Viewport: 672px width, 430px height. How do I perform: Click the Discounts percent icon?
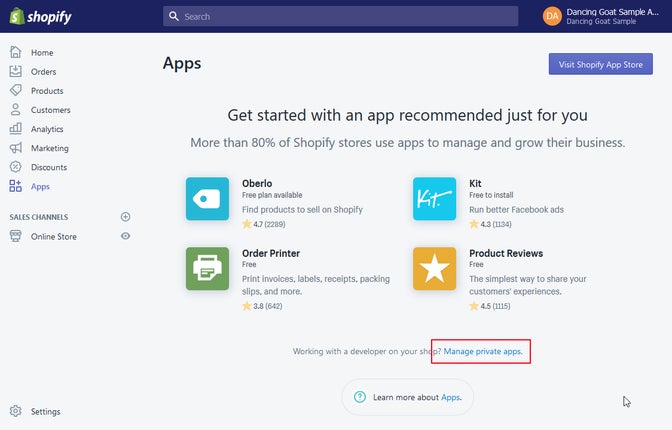point(15,167)
